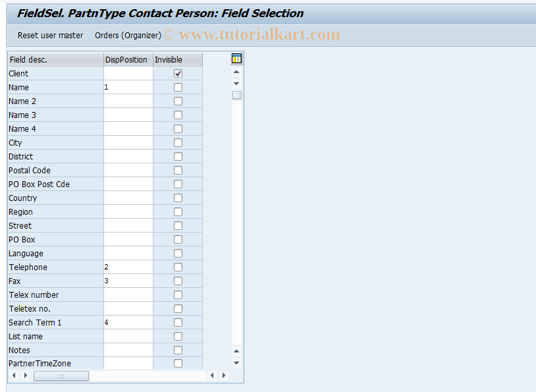Click the DispPosition field for Search Term 1

pos(128,323)
